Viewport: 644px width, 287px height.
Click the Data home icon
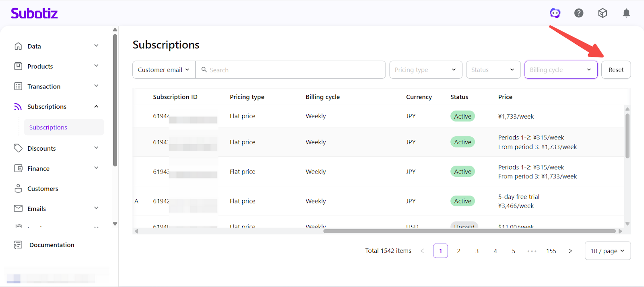pyautogui.click(x=18, y=46)
